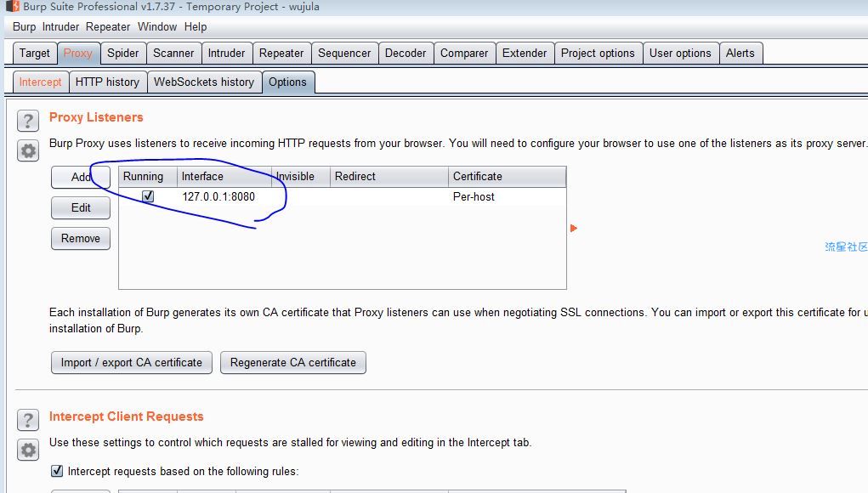Click Regenerate CA certificate
Screen dimensions: 868x493
click(x=292, y=362)
